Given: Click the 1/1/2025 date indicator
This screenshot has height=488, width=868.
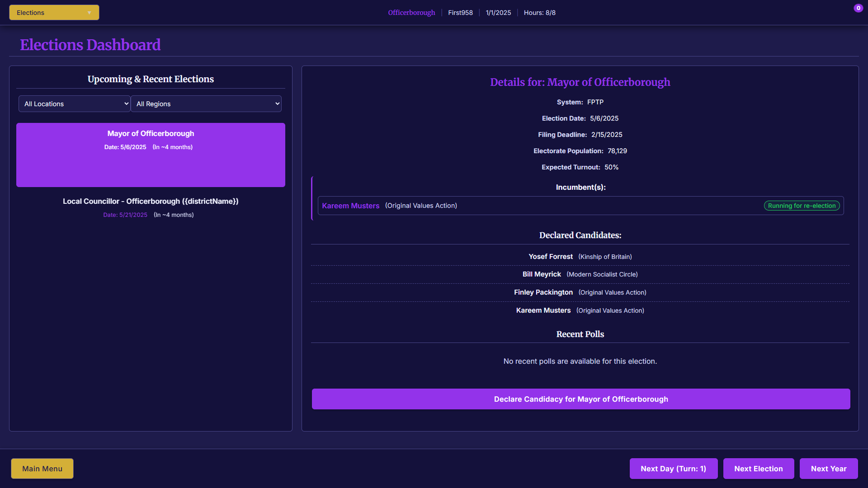Looking at the screenshot, I should pos(498,13).
